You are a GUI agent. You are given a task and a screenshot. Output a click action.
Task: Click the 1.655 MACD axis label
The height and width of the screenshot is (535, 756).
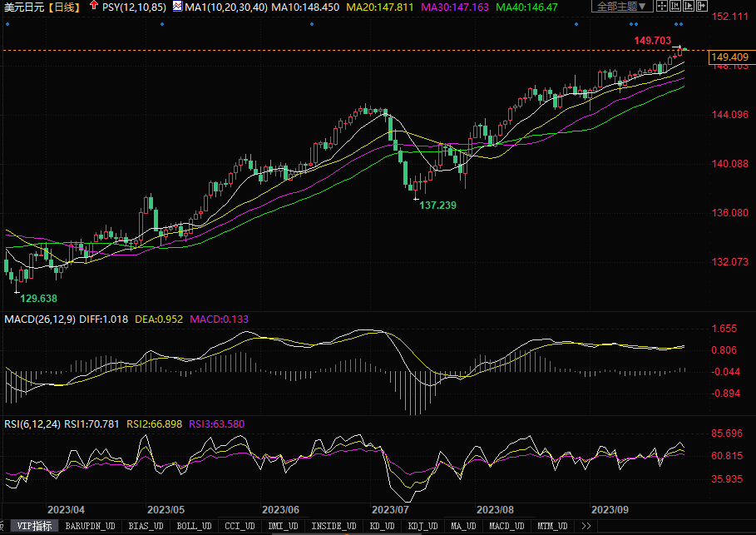[724, 329]
